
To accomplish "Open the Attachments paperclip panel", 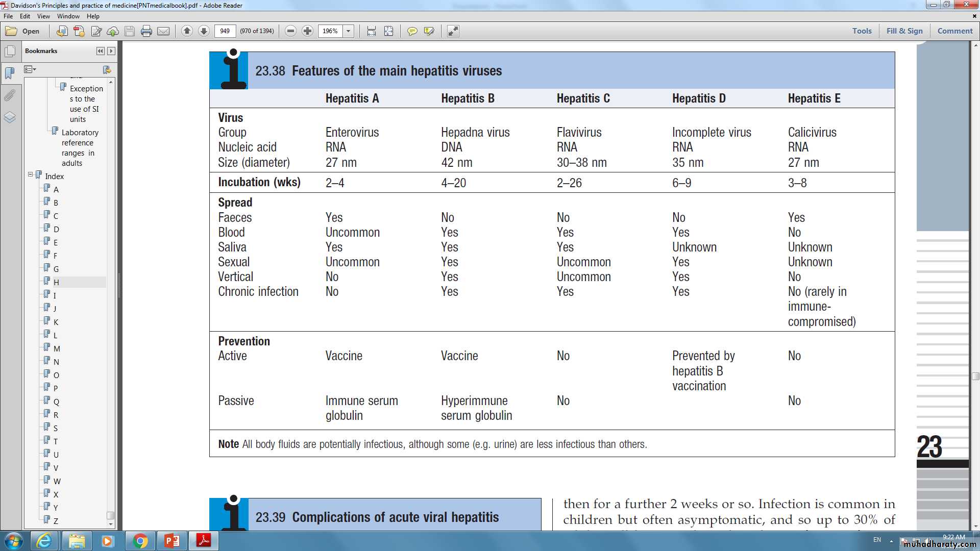I will pyautogui.click(x=10, y=95).
